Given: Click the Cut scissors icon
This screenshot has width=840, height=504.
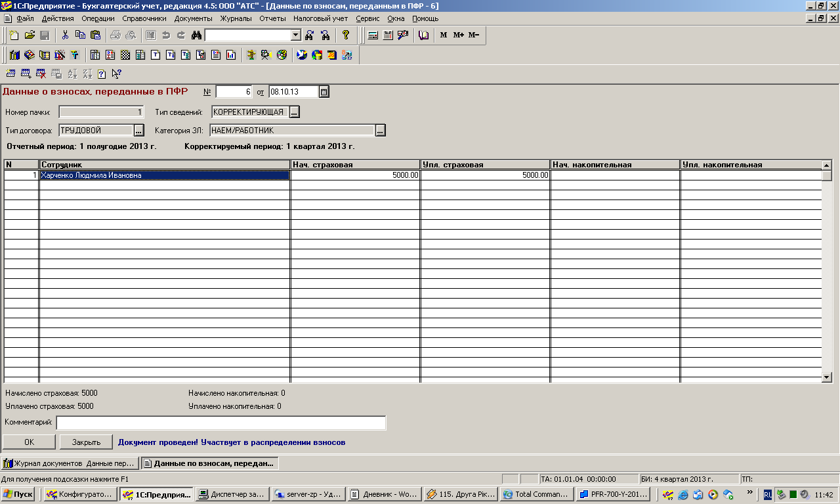Looking at the screenshot, I should pos(65,35).
